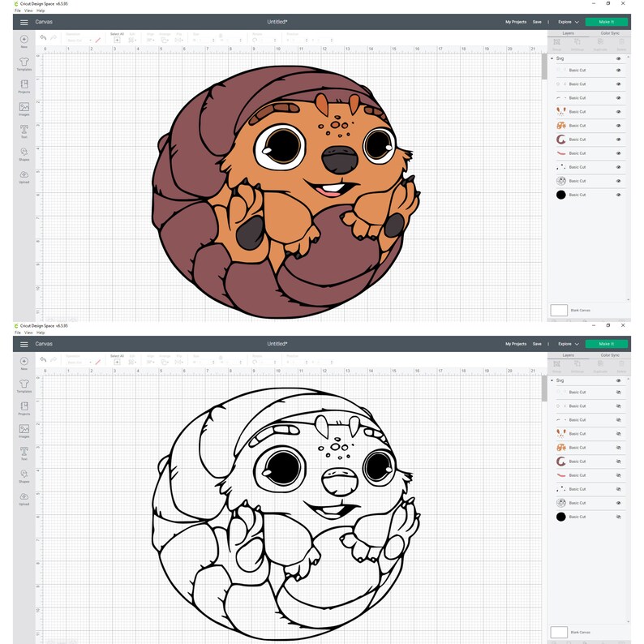This screenshot has height=644, width=644.
Task: Click Save in lower window header
Action: pos(537,344)
